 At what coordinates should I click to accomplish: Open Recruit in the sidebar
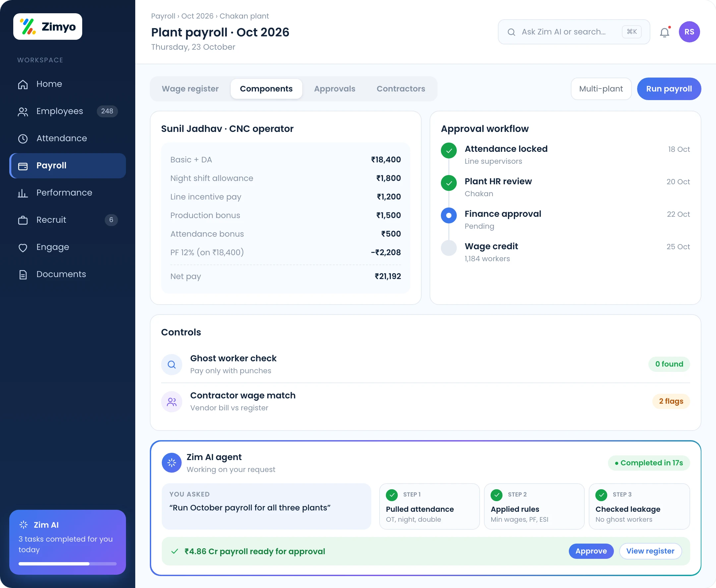point(68,220)
